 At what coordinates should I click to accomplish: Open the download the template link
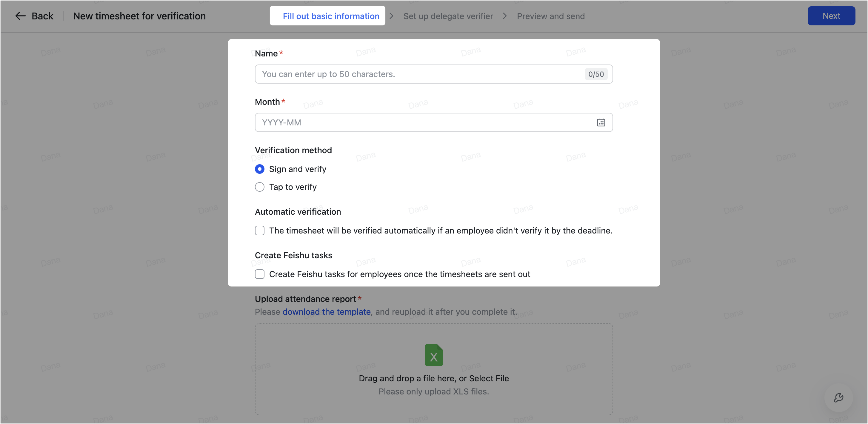point(326,312)
